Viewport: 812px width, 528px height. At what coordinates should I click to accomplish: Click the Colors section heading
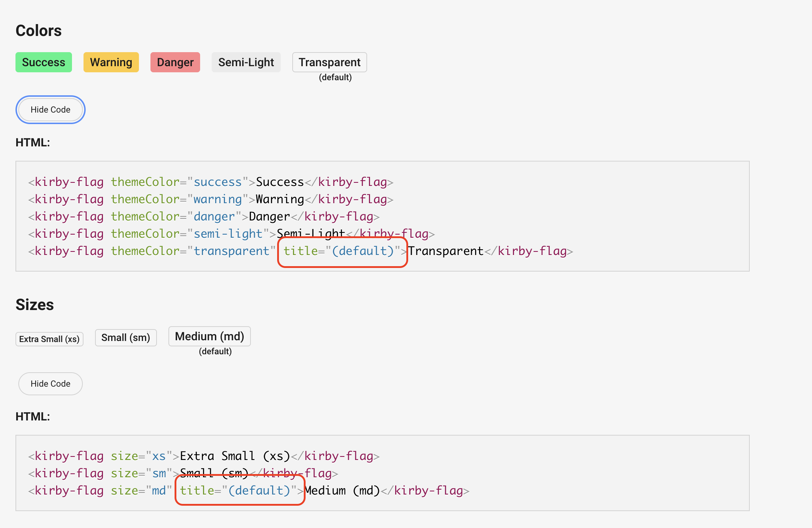(x=38, y=31)
